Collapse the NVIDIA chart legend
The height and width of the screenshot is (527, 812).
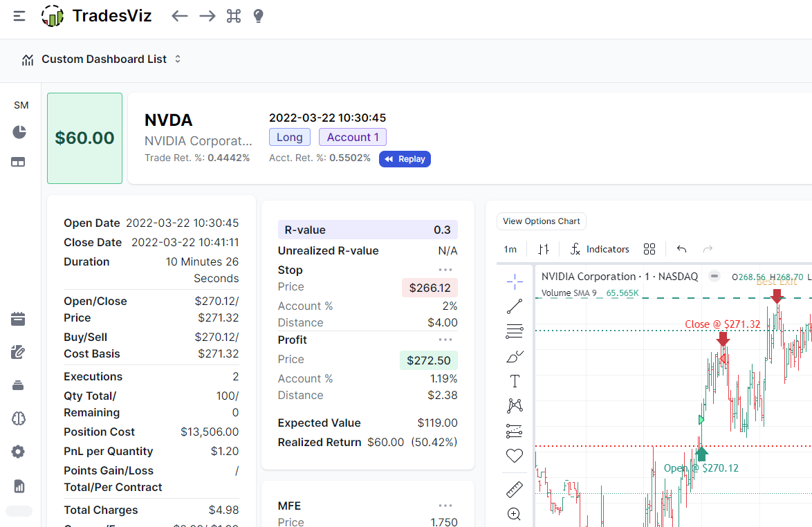714,277
